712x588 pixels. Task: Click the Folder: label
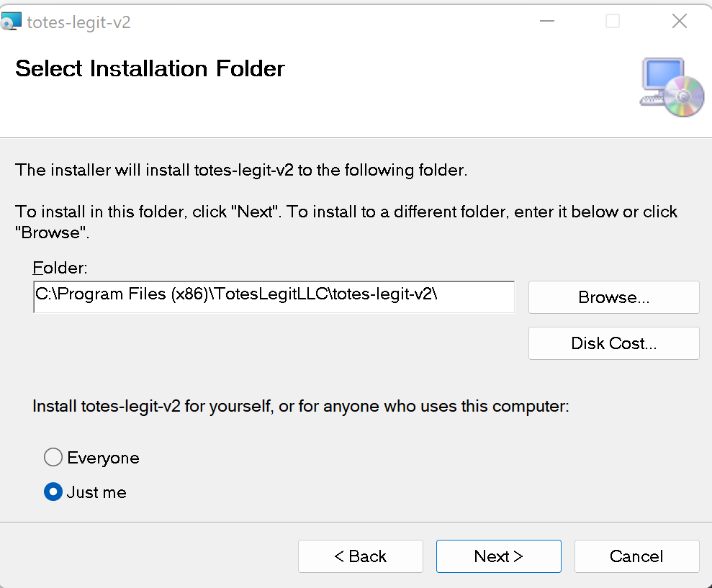click(60, 268)
